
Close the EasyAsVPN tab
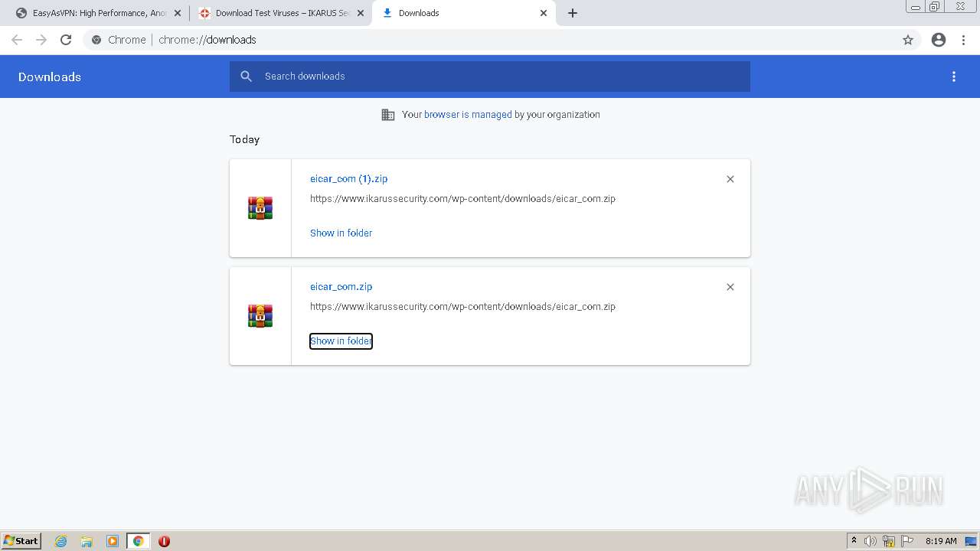178,13
